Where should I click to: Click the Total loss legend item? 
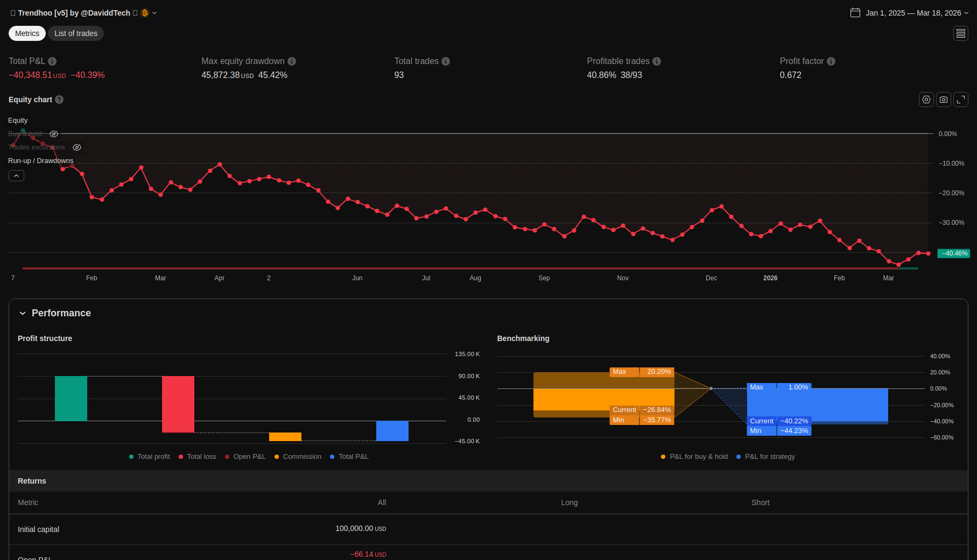(197, 457)
